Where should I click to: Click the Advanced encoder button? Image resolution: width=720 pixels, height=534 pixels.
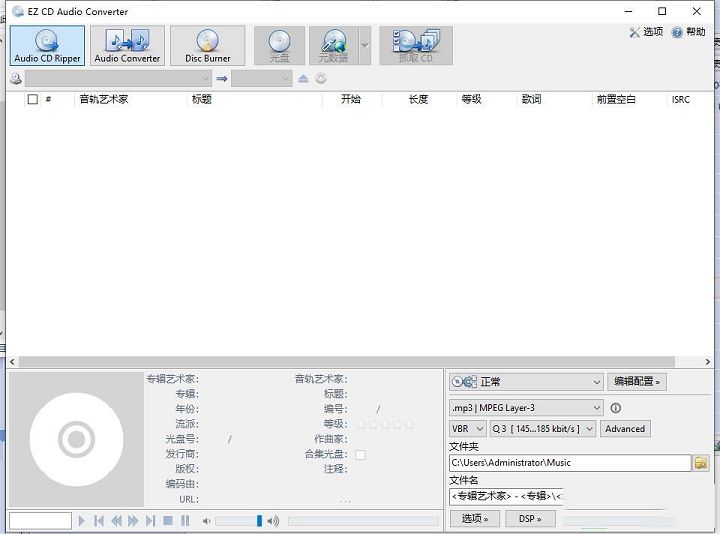pos(625,429)
